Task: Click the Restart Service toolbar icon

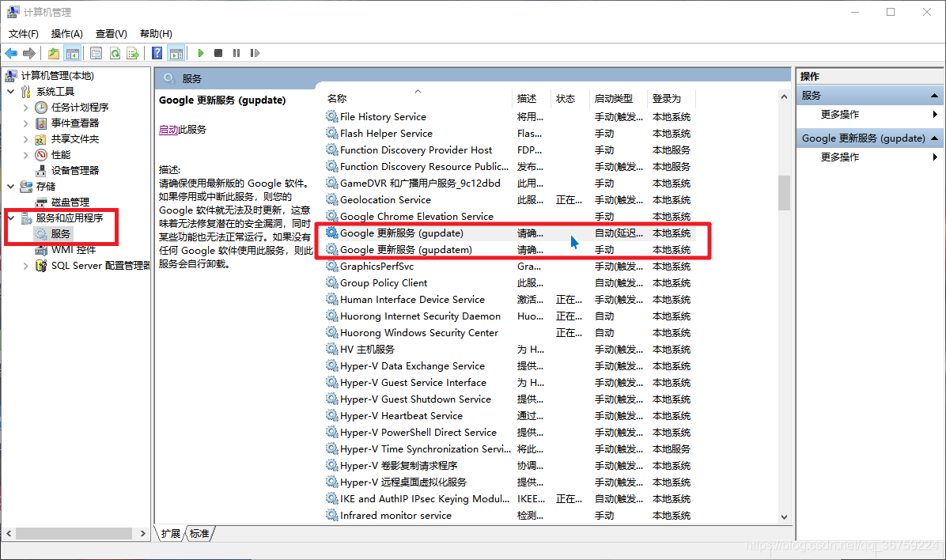Action: tap(255, 54)
